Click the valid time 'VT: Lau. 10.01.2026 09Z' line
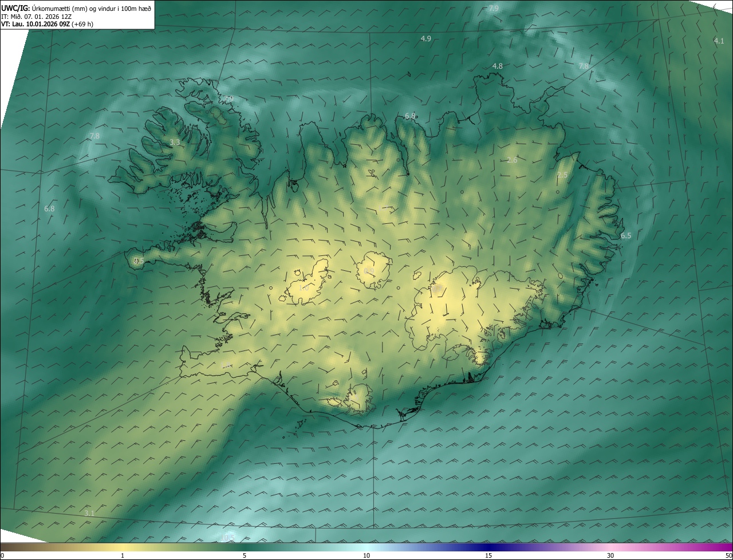 pyautogui.click(x=36, y=24)
